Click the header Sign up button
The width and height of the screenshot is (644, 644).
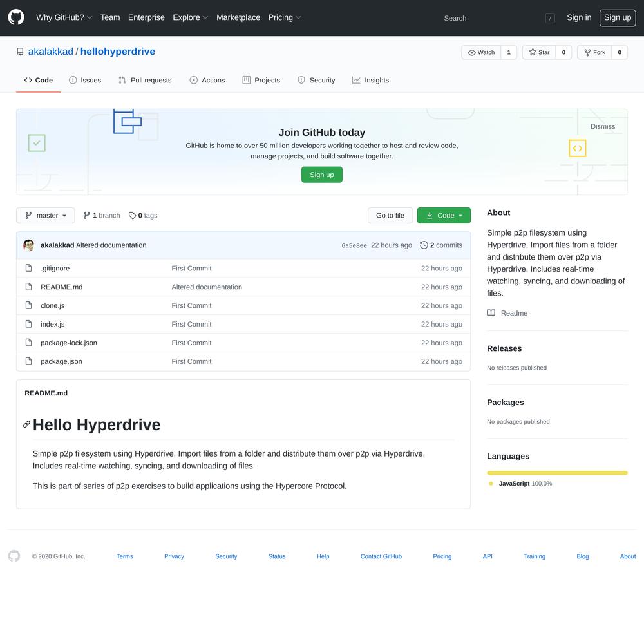618,17
